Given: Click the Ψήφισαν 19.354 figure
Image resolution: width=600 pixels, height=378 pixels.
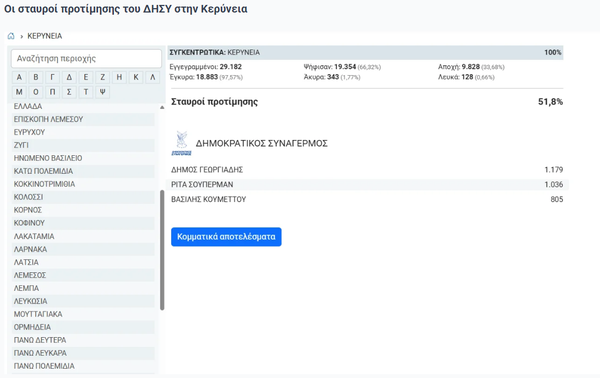Looking at the screenshot, I should coord(342,67).
